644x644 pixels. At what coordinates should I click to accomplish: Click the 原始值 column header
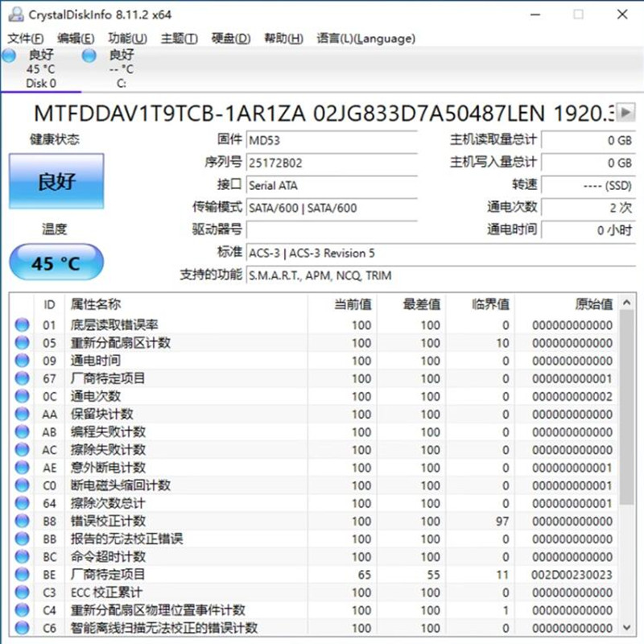click(x=593, y=304)
